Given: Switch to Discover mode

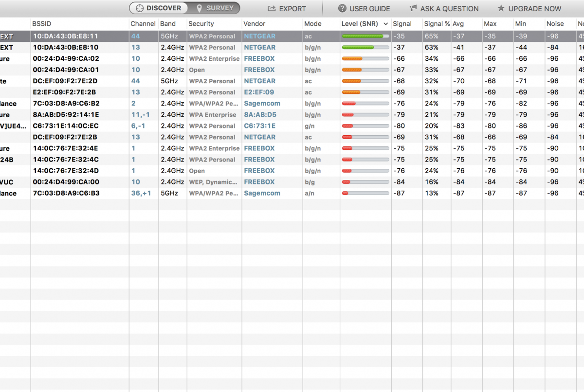Looking at the screenshot, I should point(159,8).
